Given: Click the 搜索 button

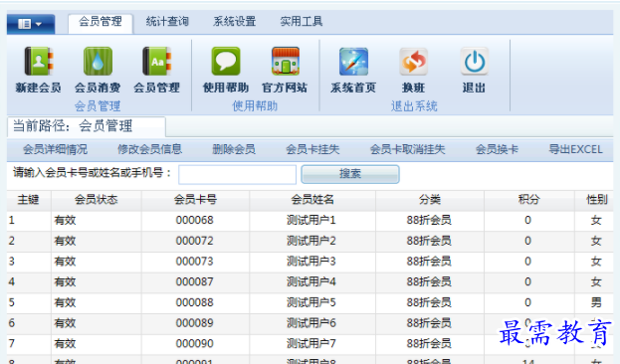Looking at the screenshot, I should (350, 174).
